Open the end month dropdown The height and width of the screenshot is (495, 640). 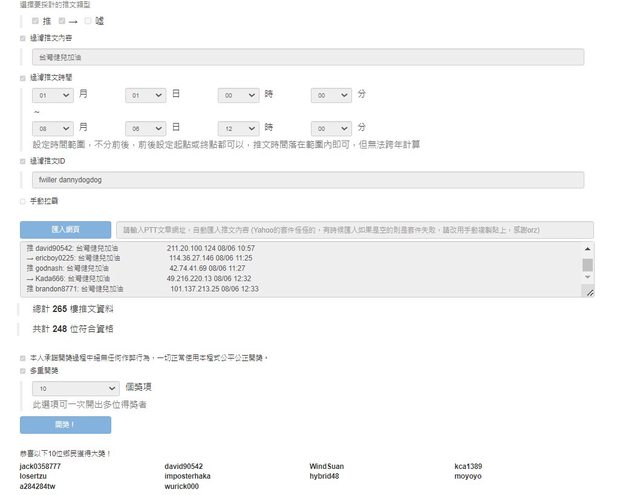[53, 128]
